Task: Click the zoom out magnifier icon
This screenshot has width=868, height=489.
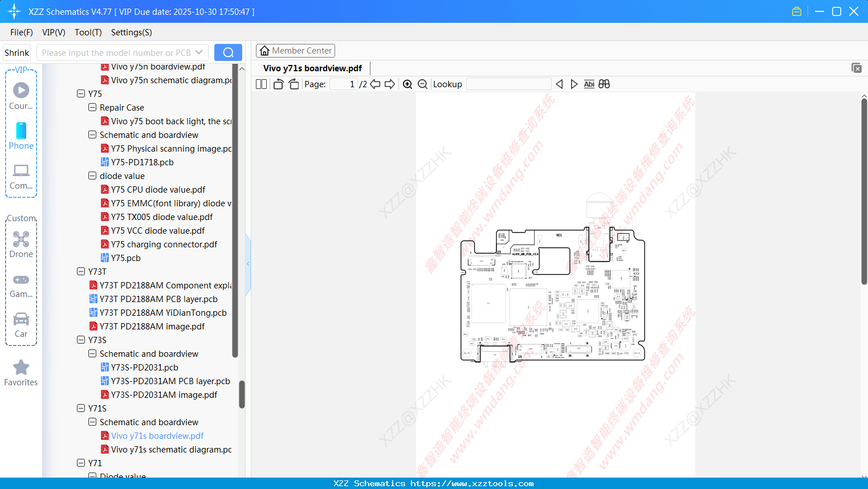Action: 423,84
